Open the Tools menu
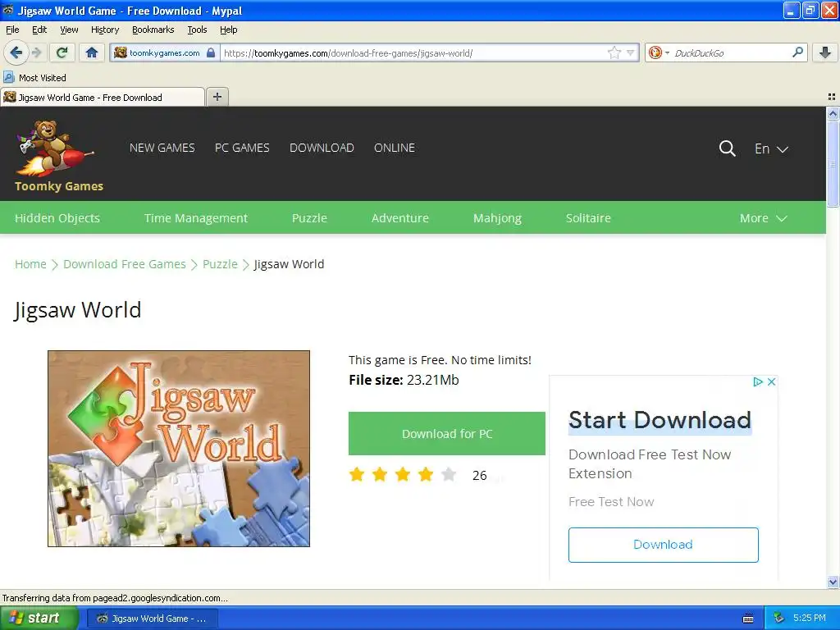 [x=197, y=30]
